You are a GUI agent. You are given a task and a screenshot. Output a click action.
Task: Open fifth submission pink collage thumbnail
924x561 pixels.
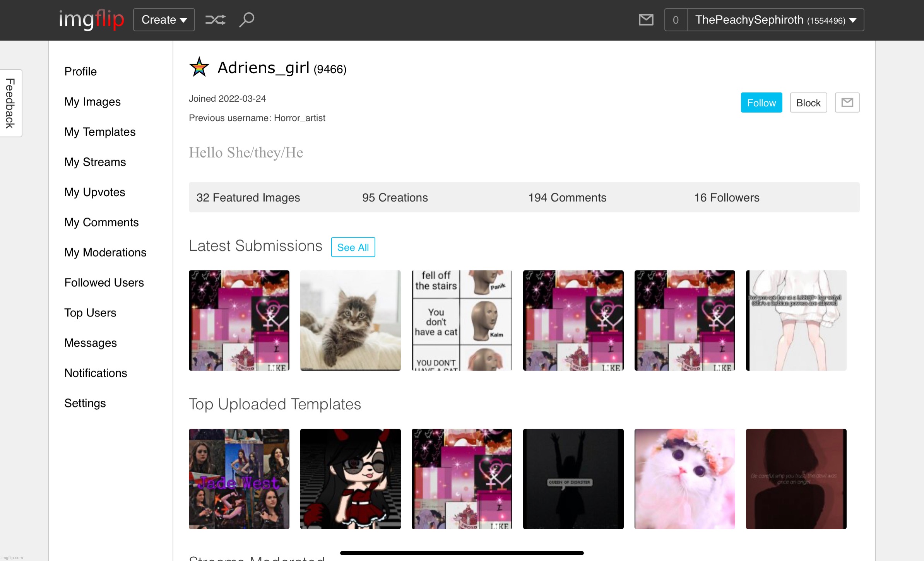click(x=685, y=320)
